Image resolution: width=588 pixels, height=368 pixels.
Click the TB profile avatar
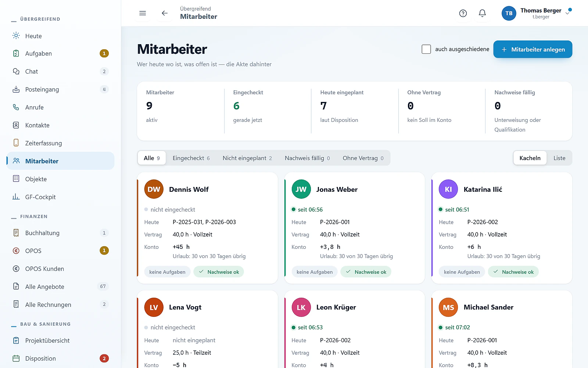[509, 13]
